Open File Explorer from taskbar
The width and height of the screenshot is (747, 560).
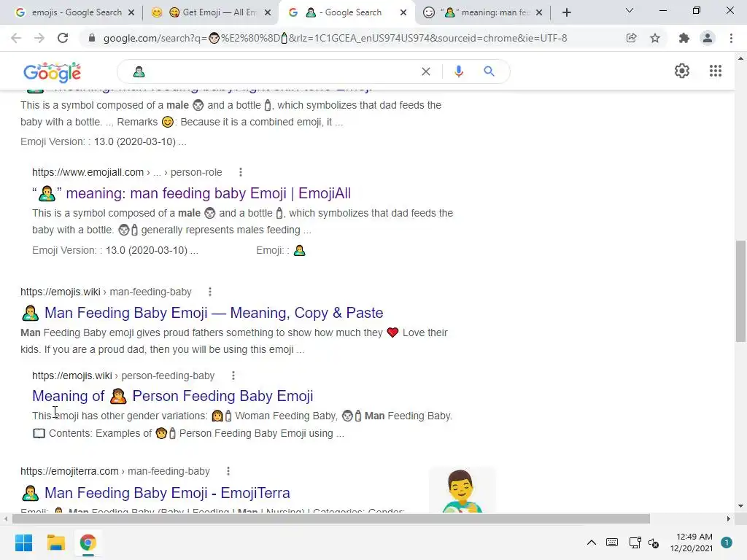pos(55,542)
